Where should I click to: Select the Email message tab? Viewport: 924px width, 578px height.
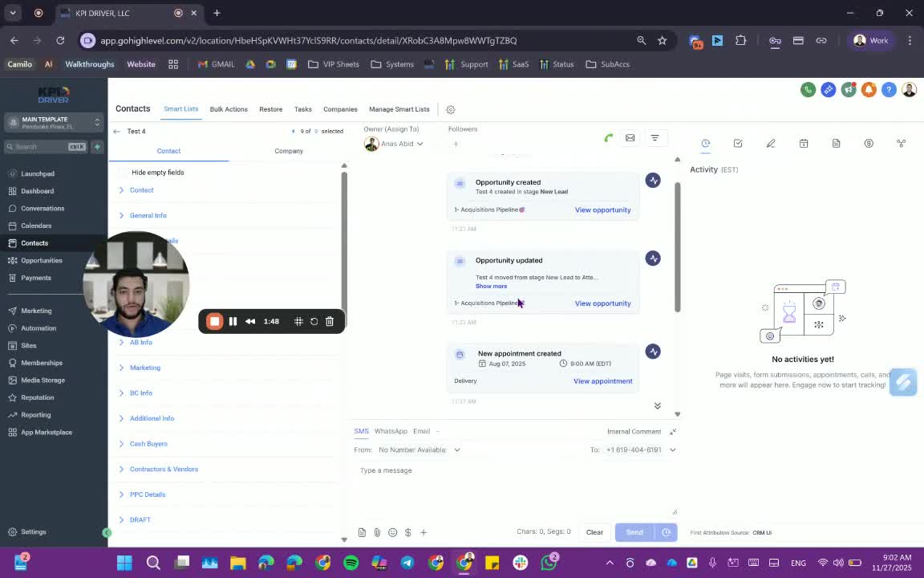click(x=421, y=431)
